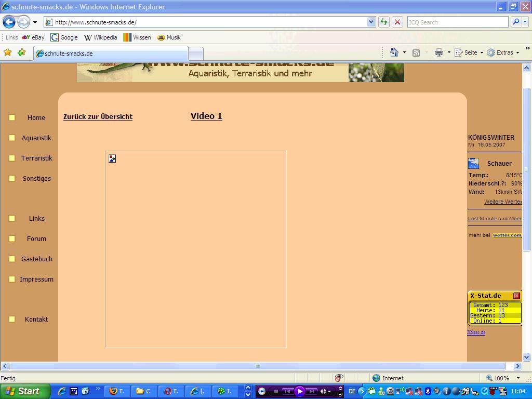Click the Refresh page icon
The height and width of the screenshot is (399, 532).
(384, 22)
